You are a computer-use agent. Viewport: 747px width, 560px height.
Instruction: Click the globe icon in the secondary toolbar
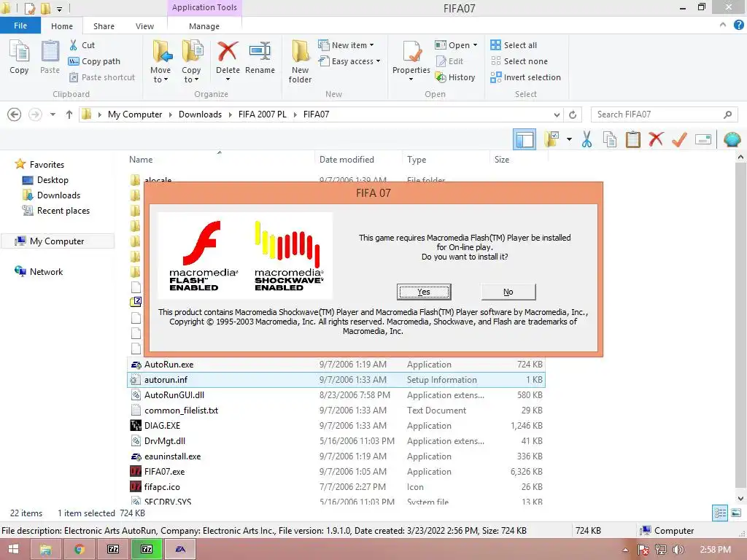click(732, 139)
